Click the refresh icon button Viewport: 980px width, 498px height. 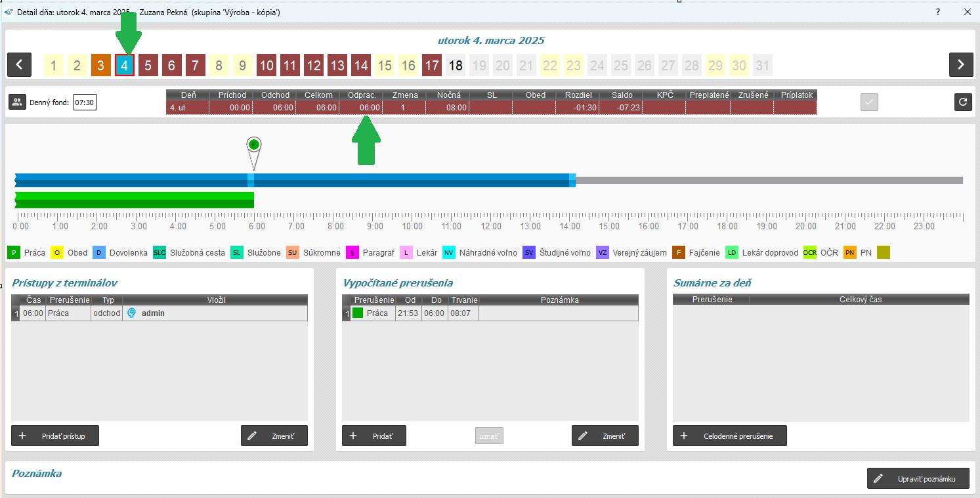[963, 102]
